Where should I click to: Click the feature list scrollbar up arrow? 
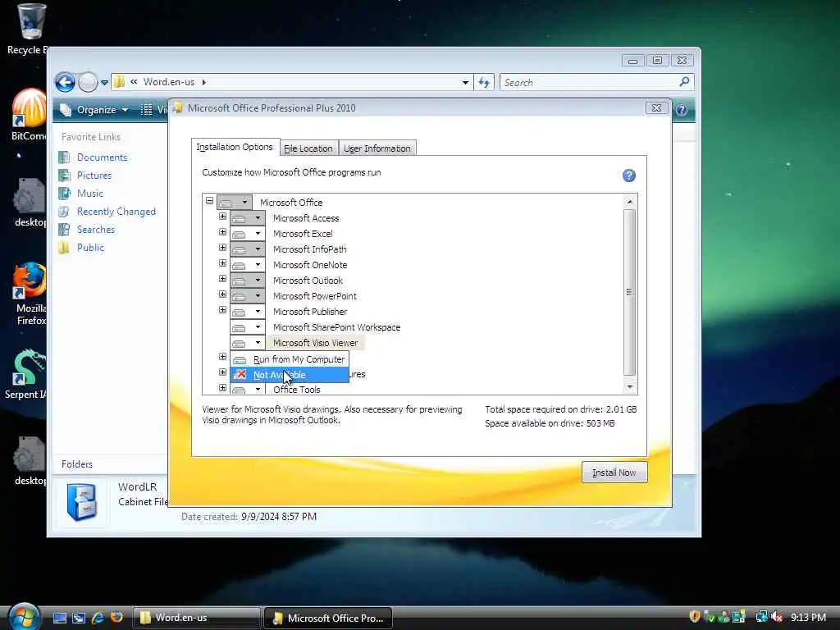(630, 202)
